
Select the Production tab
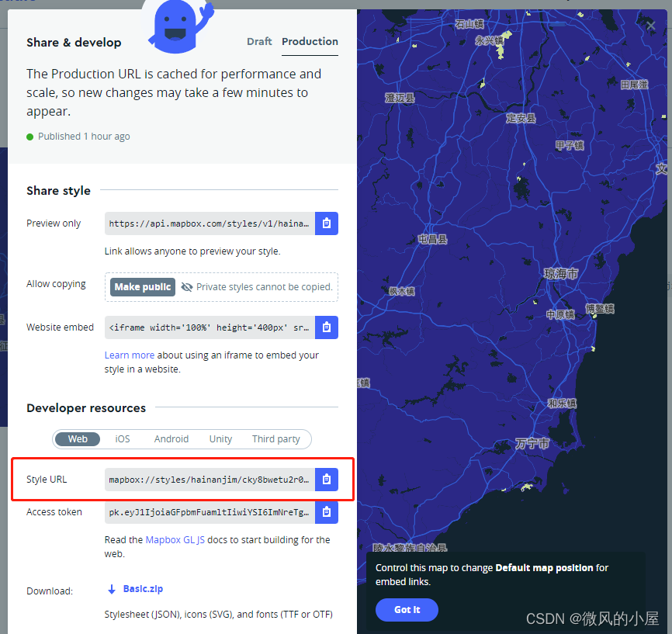tap(310, 42)
